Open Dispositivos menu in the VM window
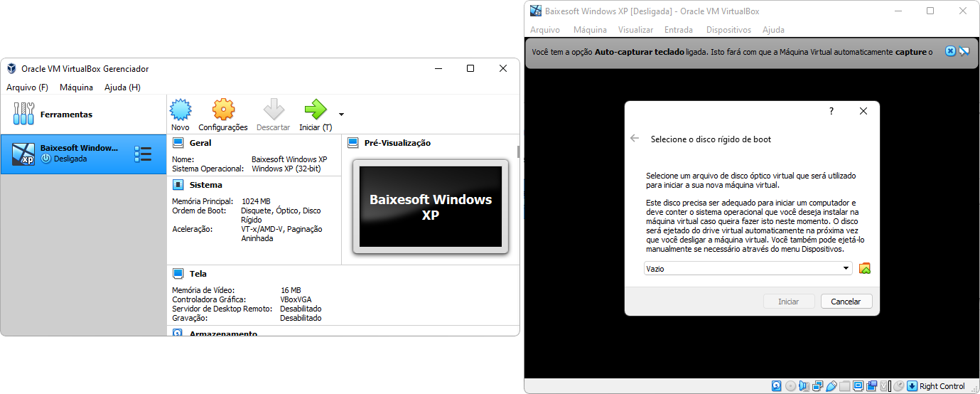 pos(728,30)
